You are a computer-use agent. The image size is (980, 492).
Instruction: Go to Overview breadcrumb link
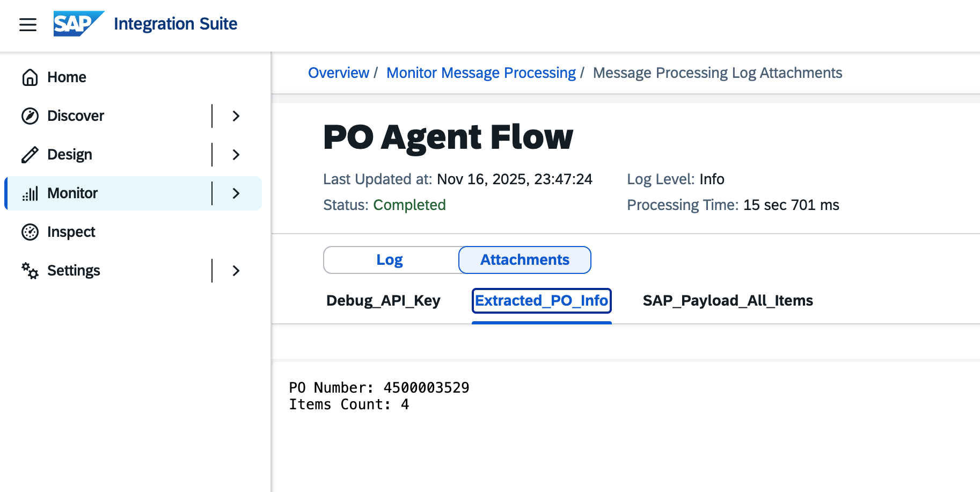click(339, 73)
